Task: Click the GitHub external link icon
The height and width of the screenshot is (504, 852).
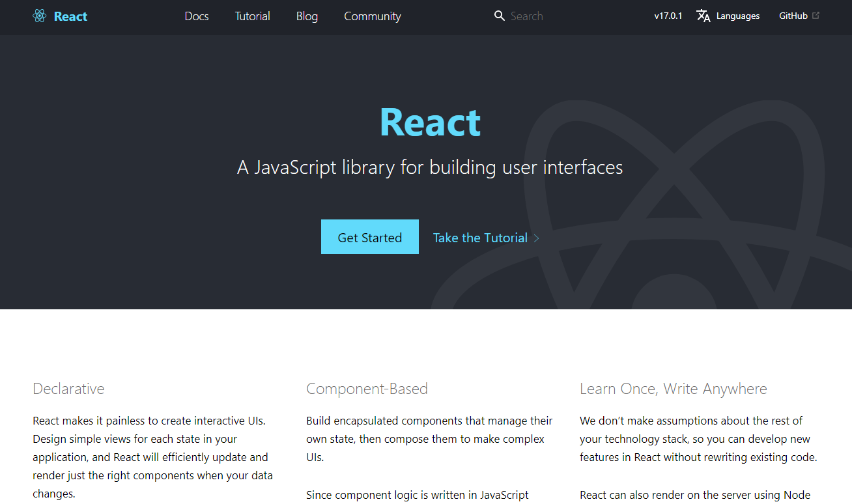Action: pyautogui.click(x=816, y=16)
